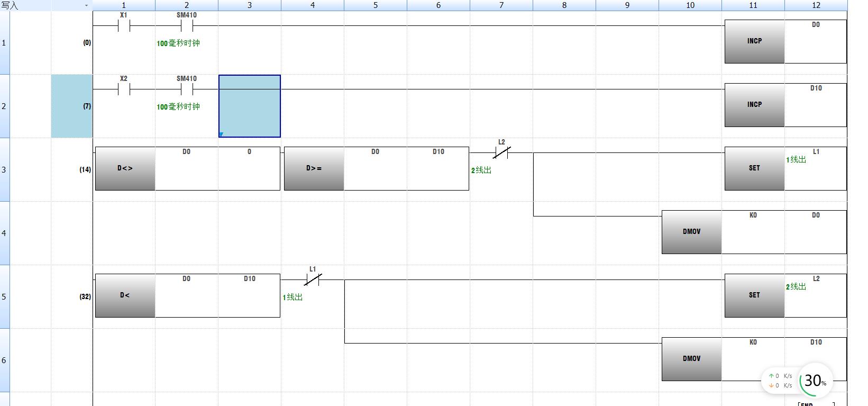The height and width of the screenshot is (406, 868).
Task: Click column header 7
Action: (501, 5)
